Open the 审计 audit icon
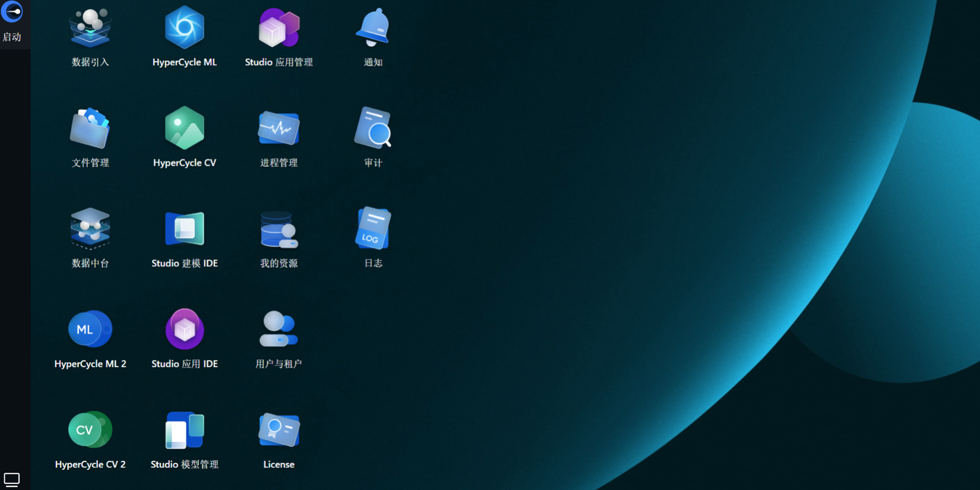Image resolution: width=980 pixels, height=490 pixels. click(373, 129)
